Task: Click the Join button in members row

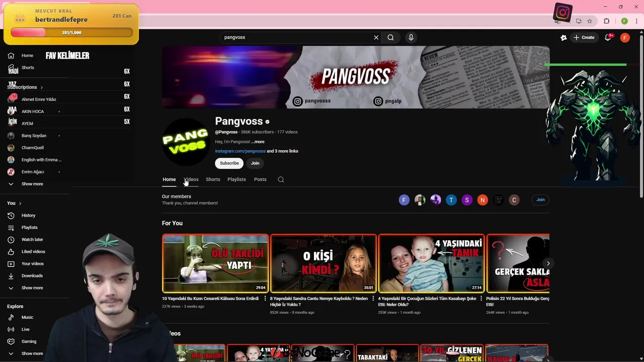Action: (x=540, y=200)
